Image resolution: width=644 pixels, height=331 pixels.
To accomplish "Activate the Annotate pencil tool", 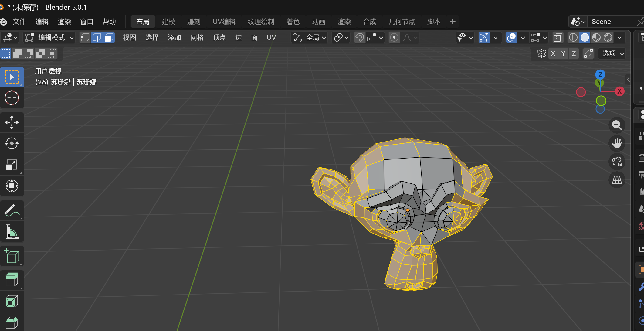I will [12, 210].
